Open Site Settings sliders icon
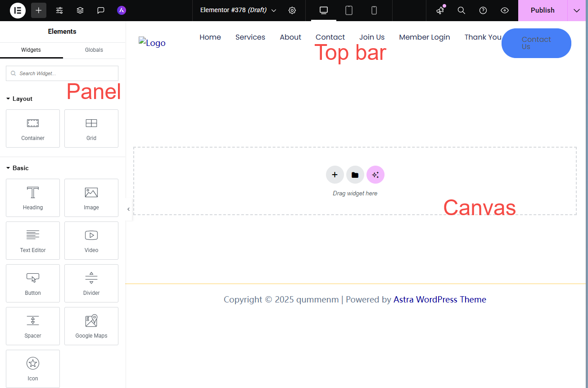 point(59,10)
